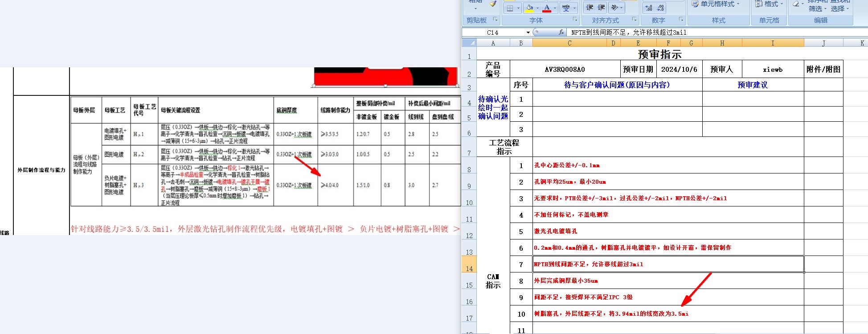Screen dimensions: 868x334
Task: Open the 字体 group dialog launcher
Action: [575, 20]
